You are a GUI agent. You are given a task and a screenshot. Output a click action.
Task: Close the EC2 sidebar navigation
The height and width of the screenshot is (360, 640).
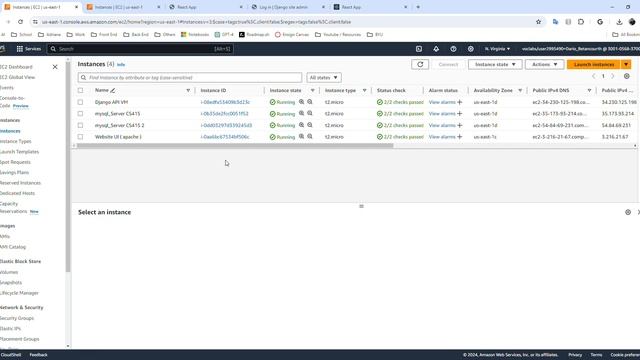(55, 67)
